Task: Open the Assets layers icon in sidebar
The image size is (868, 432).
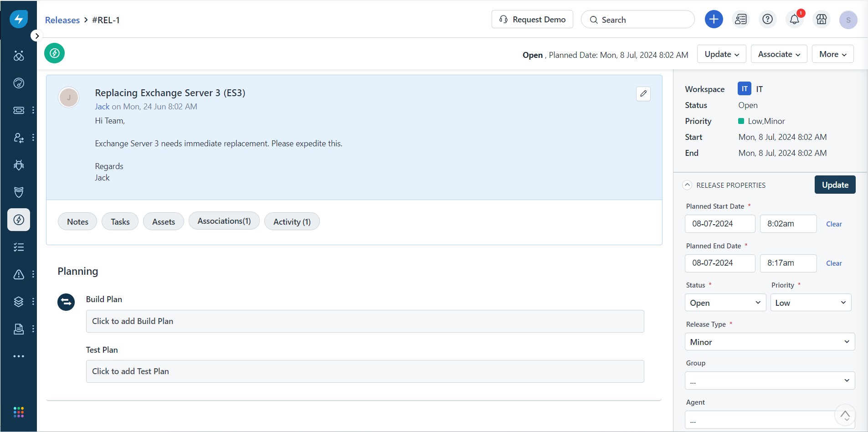Action: (19, 302)
